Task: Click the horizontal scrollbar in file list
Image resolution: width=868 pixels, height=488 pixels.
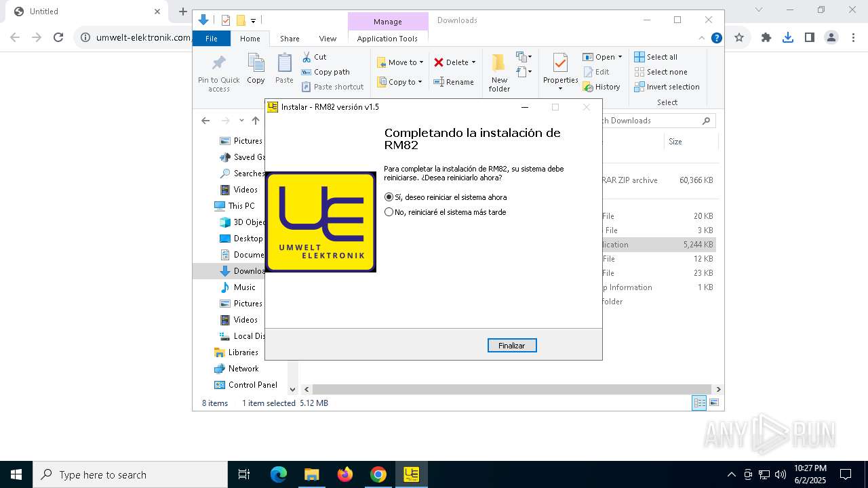Action: click(512, 390)
